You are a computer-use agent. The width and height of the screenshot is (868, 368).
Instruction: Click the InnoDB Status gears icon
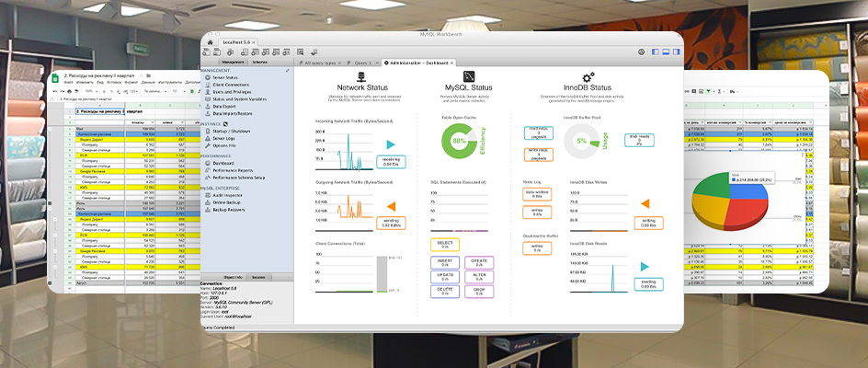pyautogui.click(x=588, y=76)
